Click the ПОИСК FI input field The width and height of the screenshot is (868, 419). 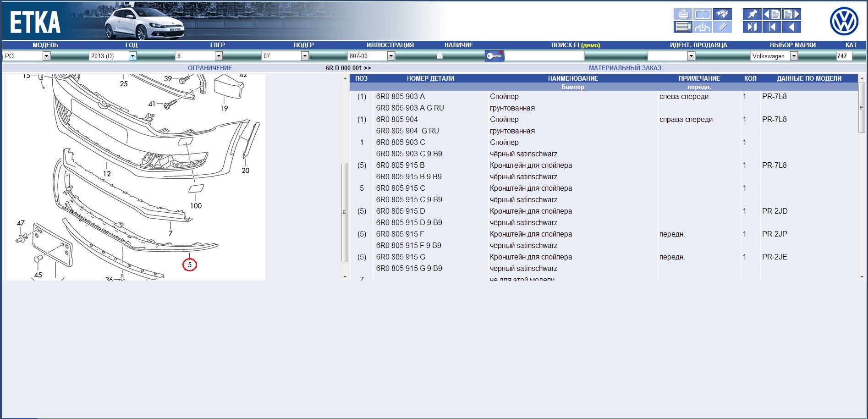[x=544, y=56]
